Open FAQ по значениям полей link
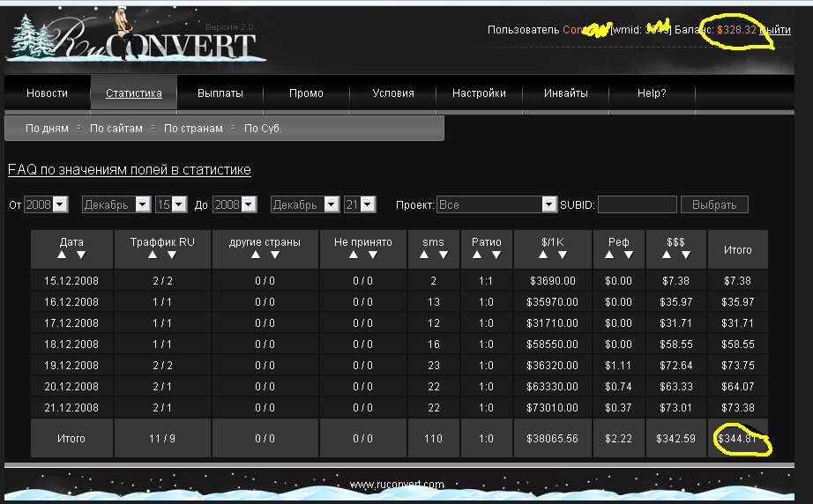This screenshot has width=813, height=504. click(x=130, y=170)
